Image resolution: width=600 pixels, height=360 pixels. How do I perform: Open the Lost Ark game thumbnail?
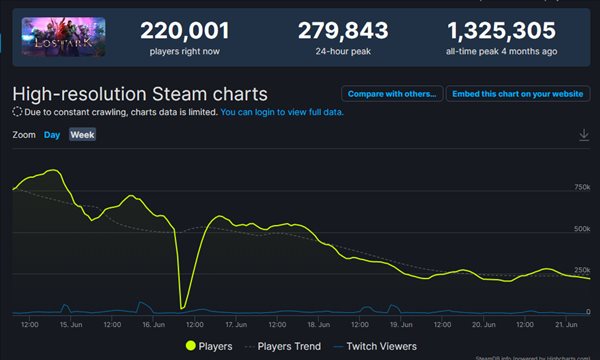coord(64,37)
